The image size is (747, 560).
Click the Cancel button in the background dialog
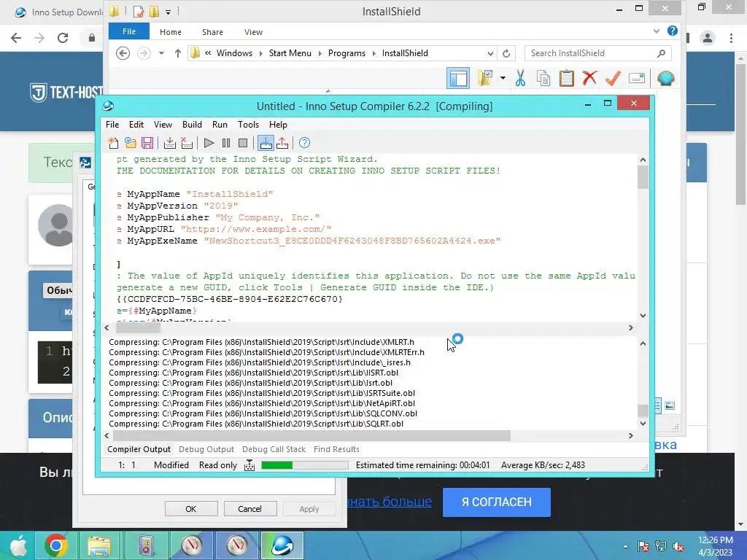click(x=249, y=508)
